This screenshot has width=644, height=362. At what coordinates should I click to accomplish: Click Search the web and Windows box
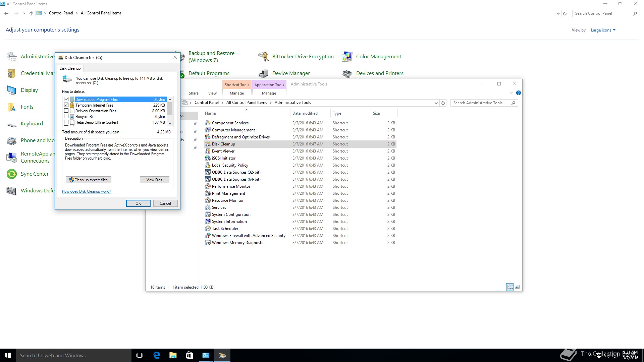point(74,355)
